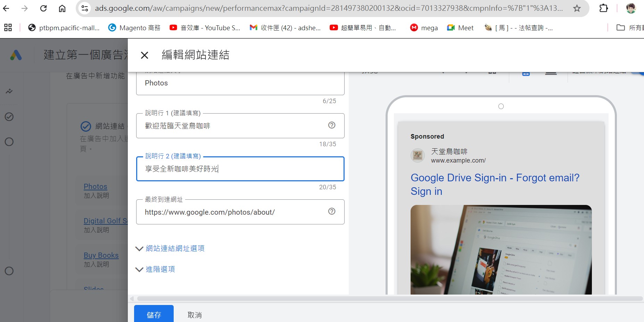Open the 超簡單易用 YouTube bookmark

click(x=363, y=28)
